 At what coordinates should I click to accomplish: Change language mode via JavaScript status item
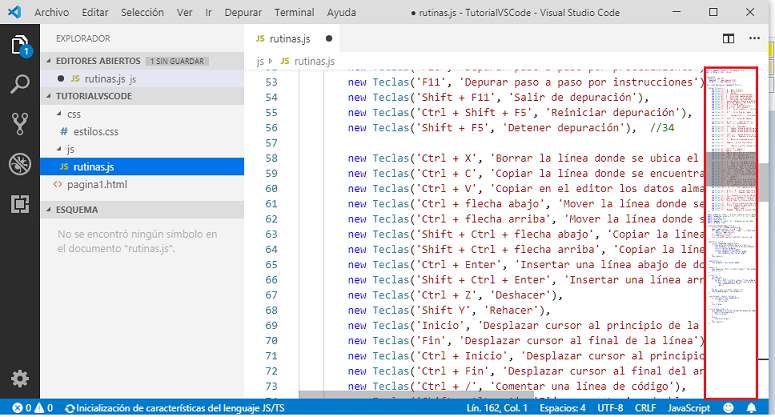pyautogui.click(x=689, y=408)
